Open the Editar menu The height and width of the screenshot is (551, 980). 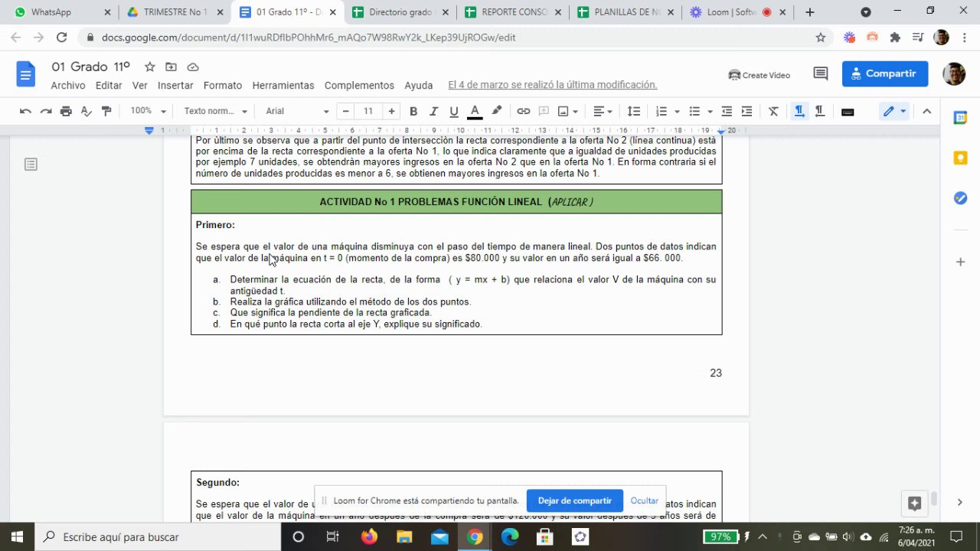pyautogui.click(x=109, y=86)
